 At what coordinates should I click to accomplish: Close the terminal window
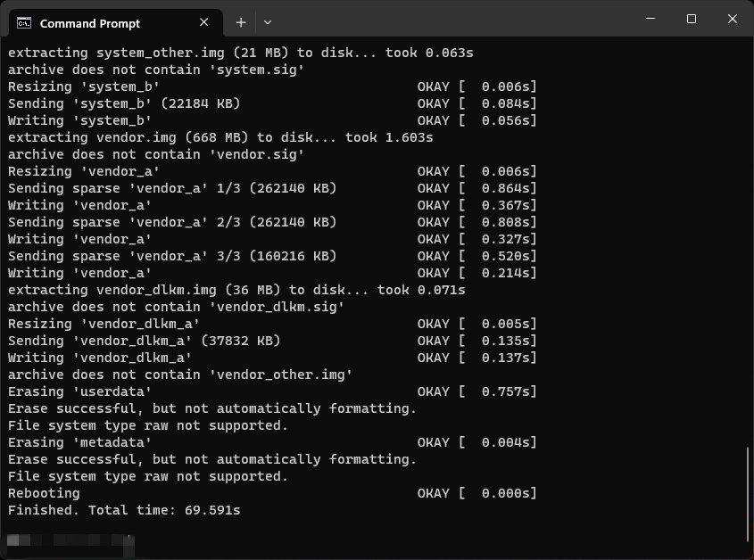pyautogui.click(x=733, y=19)
